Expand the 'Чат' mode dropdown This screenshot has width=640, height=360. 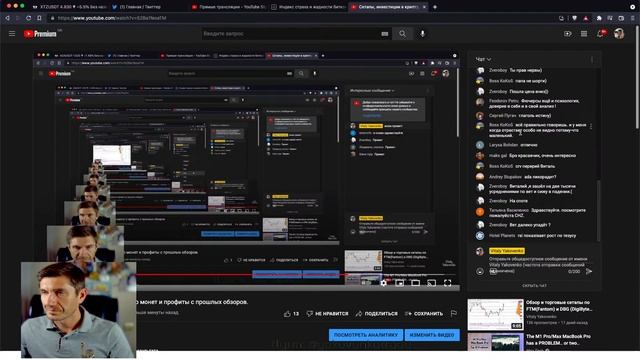(x=483, y=60)
